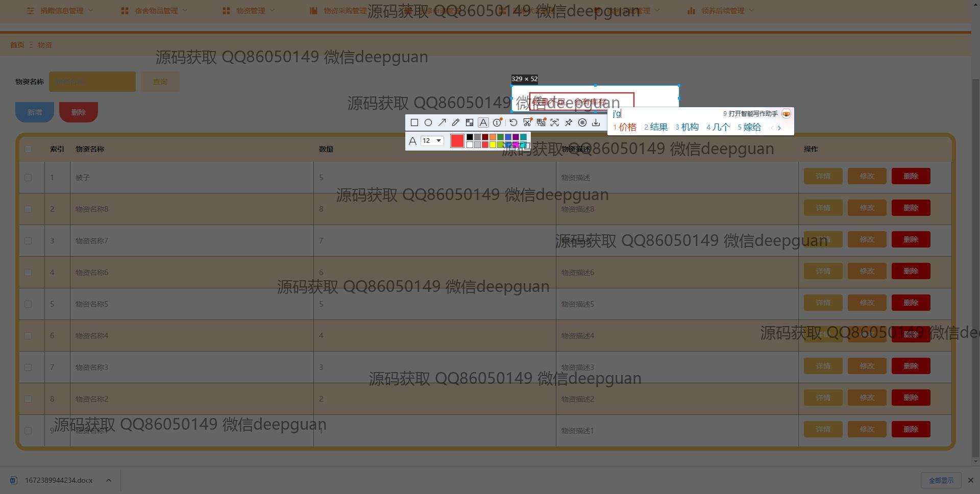Expand the 物资采购管理 menu
Screen dimensions: 980x494
pyautogui.click(x=339, y=11)
